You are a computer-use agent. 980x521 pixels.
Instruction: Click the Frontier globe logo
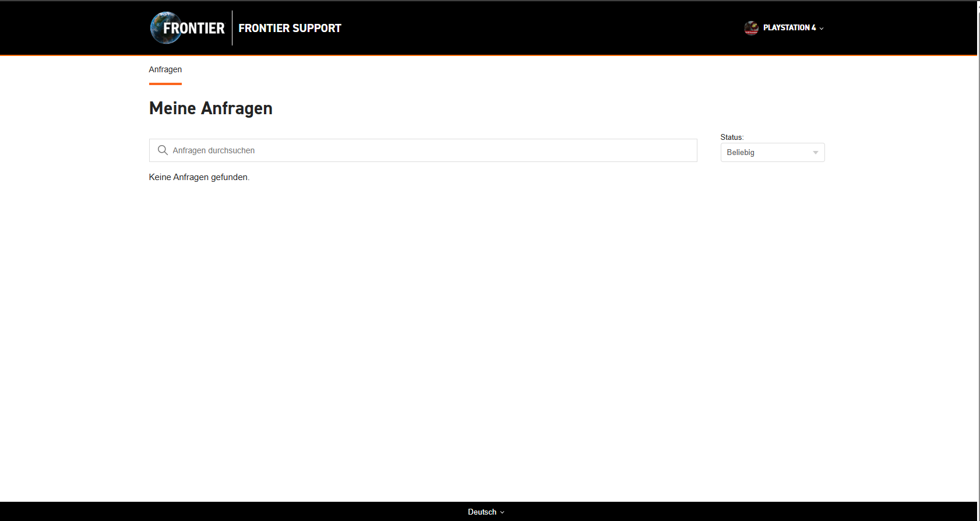tap(187, 28)
